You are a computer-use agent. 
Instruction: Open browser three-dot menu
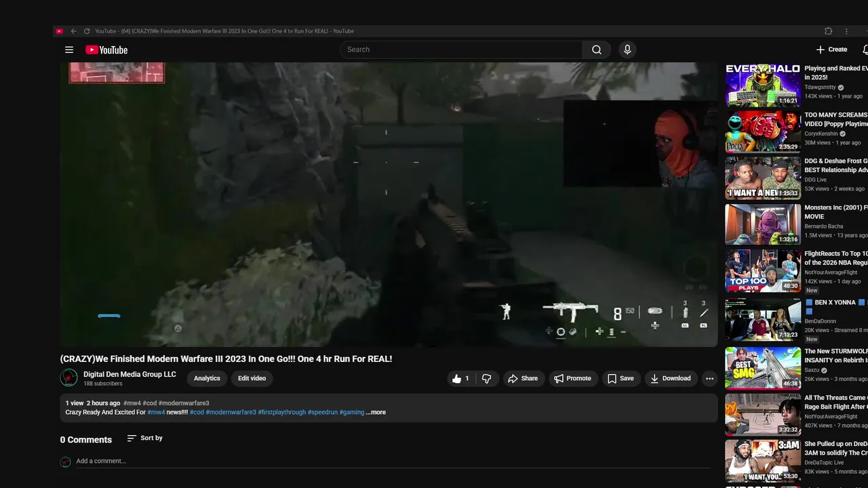click(846, 31)
